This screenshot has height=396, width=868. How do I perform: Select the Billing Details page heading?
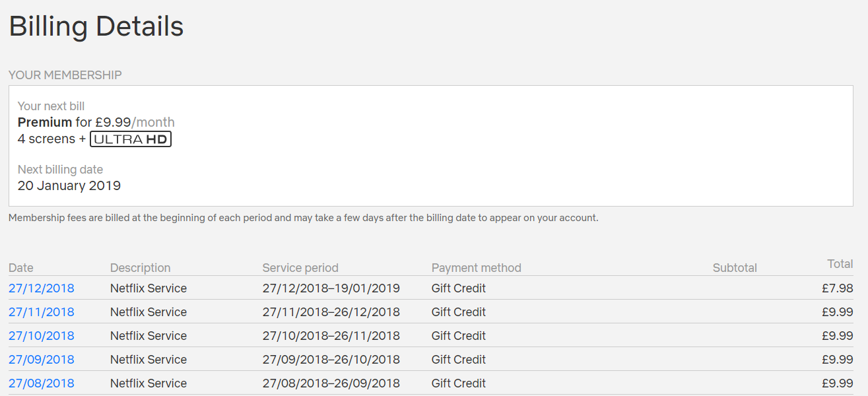pos(96,26)
